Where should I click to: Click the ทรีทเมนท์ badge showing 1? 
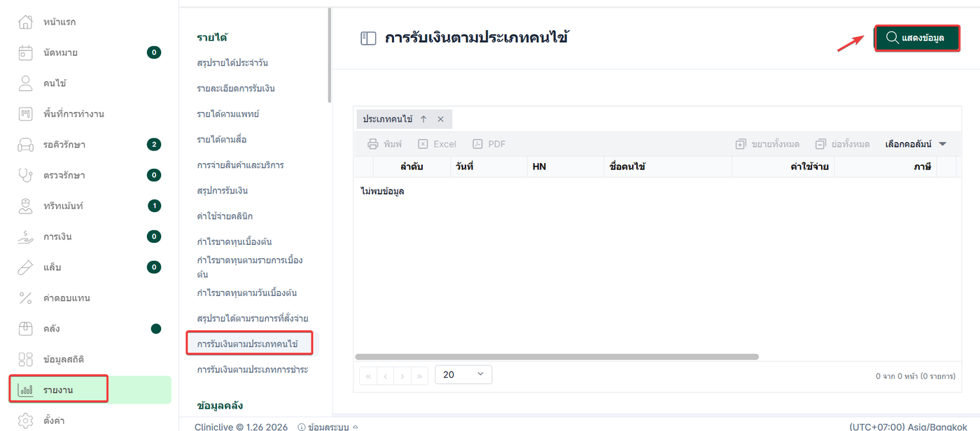tap(154, 206)
